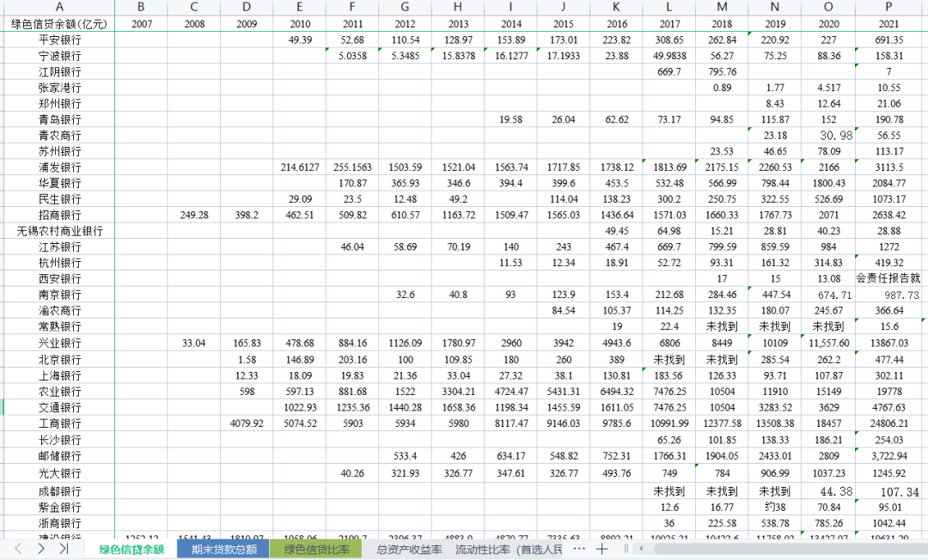Select the 浦发银行 cell
Viewport: 928px width, 560px height.
coord(59,167)
